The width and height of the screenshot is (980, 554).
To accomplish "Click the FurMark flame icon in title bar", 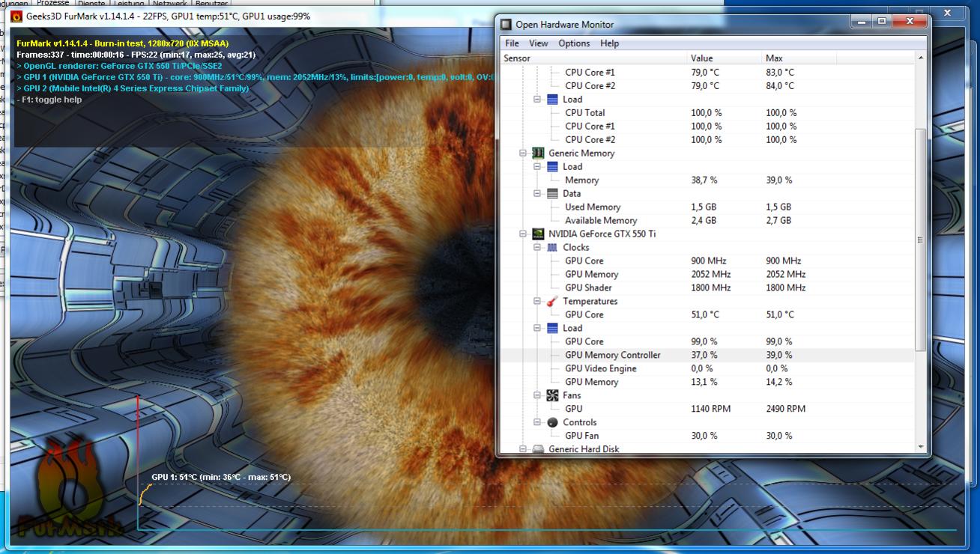I will point(16,16).
